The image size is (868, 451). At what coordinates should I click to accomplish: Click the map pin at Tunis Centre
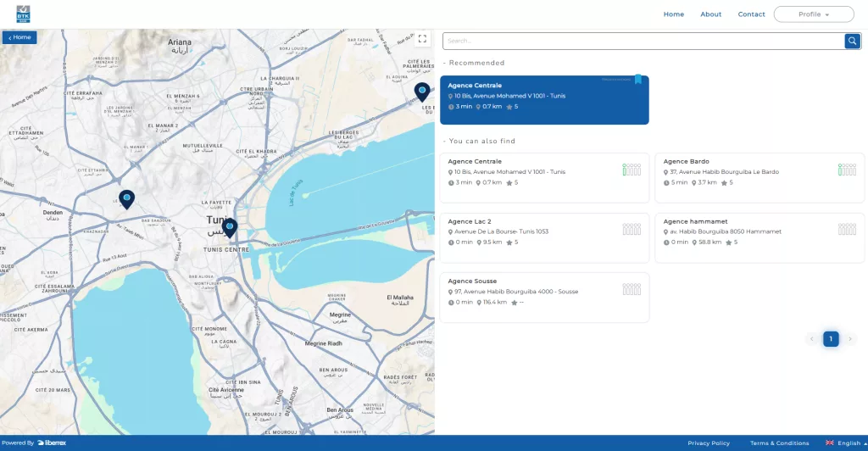click(x=230, y=227)
